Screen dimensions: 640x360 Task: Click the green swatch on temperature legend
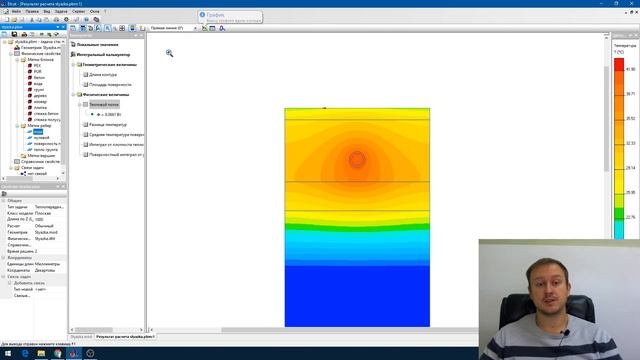tap(619, 213)
